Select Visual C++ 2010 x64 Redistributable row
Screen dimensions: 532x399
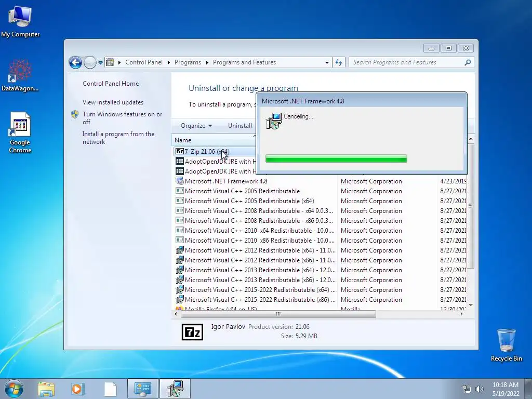255,230
